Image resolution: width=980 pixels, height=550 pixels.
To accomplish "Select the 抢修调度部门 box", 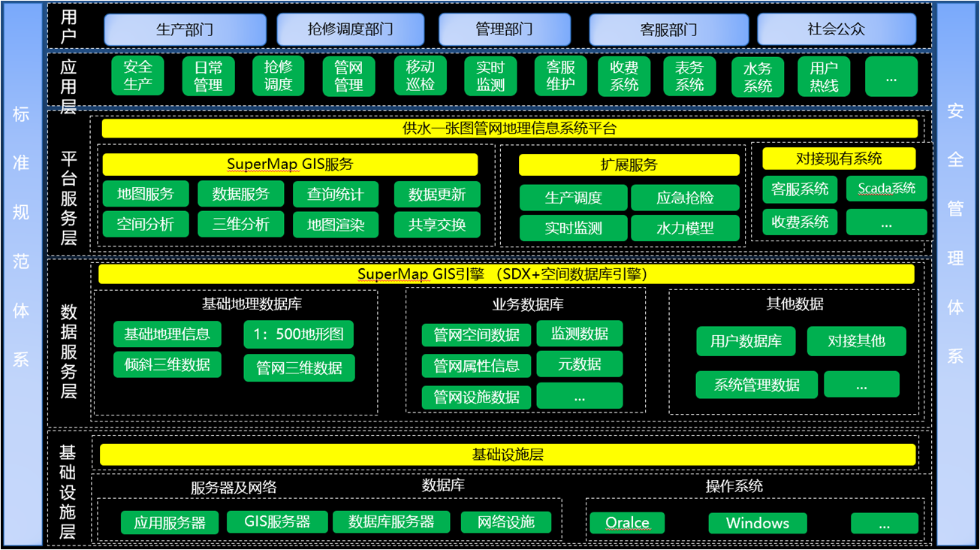I will [x=350, y=30].
